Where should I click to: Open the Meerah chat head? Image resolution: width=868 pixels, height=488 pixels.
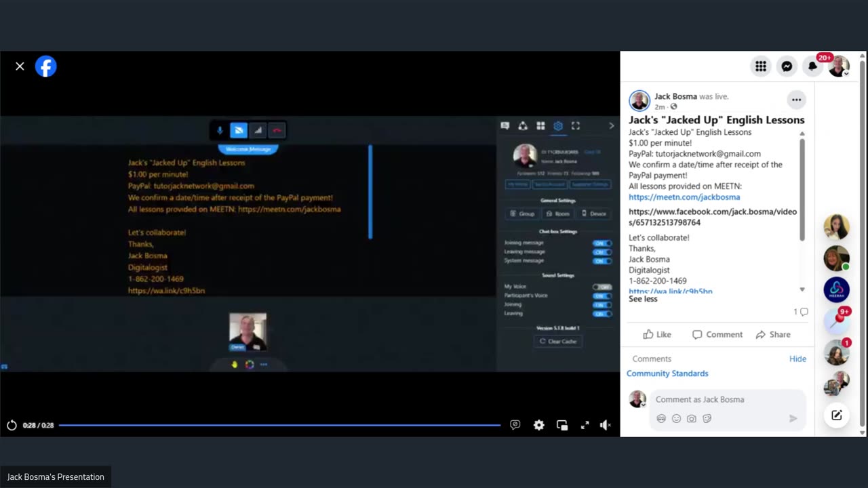tap(836, 289)
